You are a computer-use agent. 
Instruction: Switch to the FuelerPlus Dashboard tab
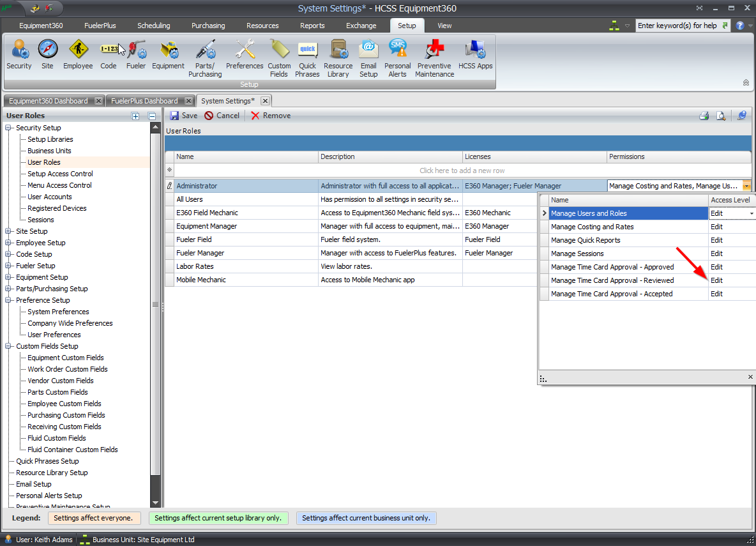pyautogui.click(x=145, y=100)
